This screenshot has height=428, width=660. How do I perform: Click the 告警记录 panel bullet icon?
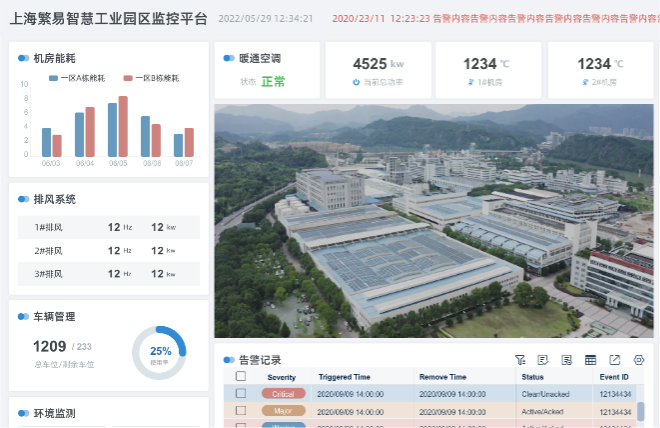pyautogui.click(x=229, y=360)
